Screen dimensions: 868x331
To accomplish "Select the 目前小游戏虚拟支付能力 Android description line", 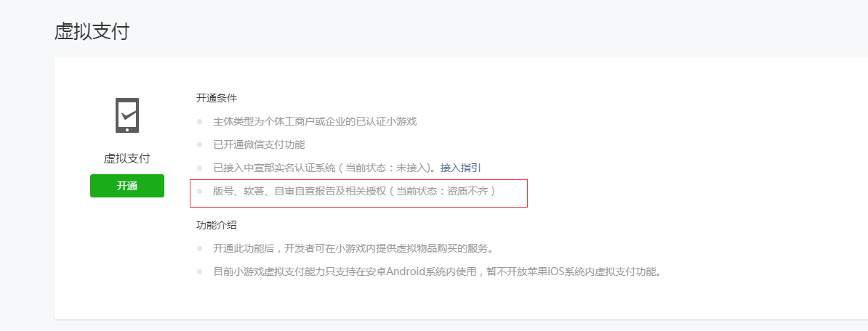I will pyautogui.click(x=438, y=272).
